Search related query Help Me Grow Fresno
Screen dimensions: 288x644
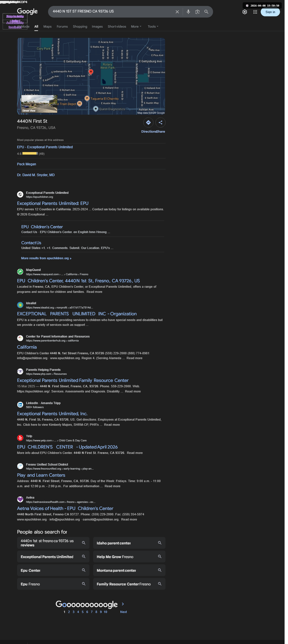click(129, 557)
